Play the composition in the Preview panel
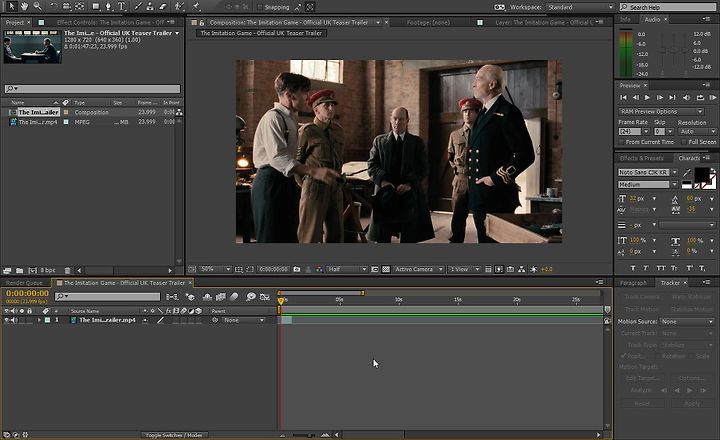 tap(647, 97)
